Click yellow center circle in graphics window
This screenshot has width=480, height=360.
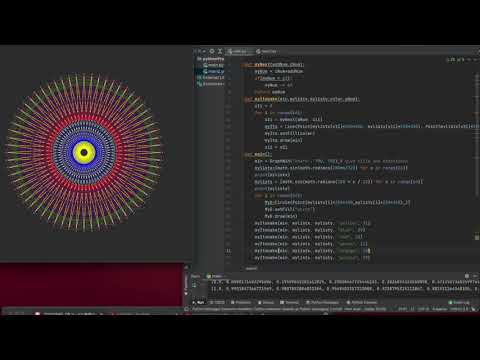pyautogui.click(x=84, y=152)
